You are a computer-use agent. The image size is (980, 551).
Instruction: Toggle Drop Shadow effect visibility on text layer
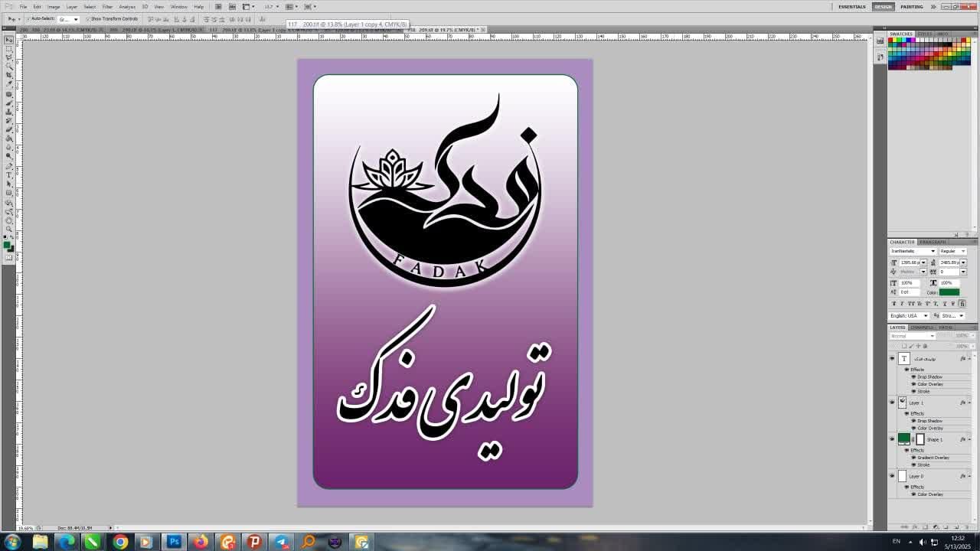(x=913, y=377)
